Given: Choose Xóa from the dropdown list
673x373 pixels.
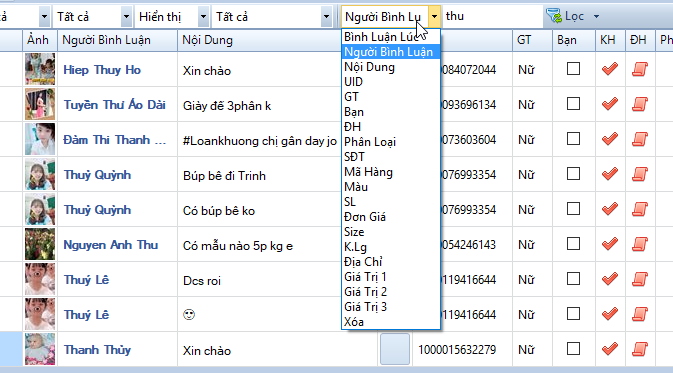Looking at the screenshot, I should point(391,322).
